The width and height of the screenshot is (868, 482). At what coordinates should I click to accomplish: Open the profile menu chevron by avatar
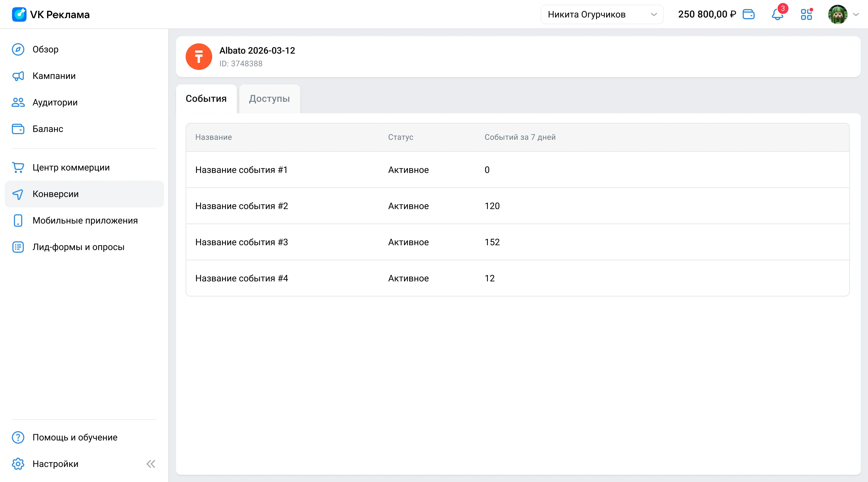(x=856, y=14)
